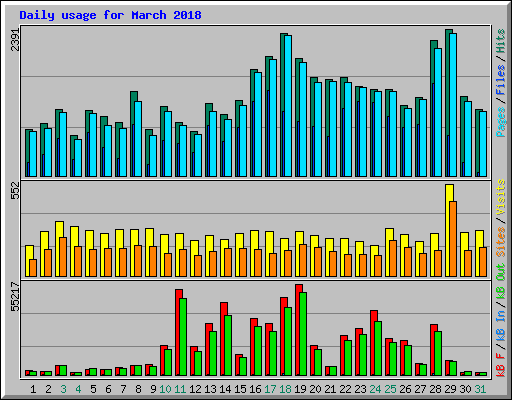Click the 'Pages' legend label
This screenshot has height=400, width=512.
[x=501, y=122]
